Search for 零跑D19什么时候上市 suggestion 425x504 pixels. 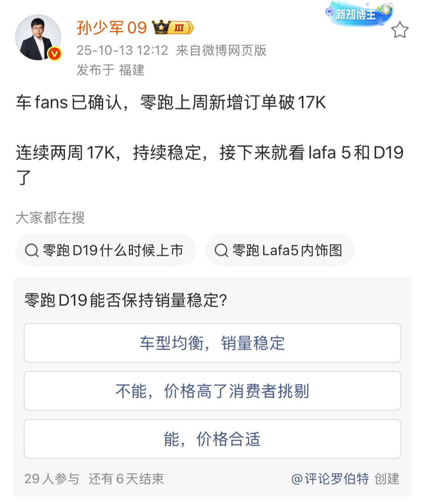pyautogui.click(x=113, y=251)
